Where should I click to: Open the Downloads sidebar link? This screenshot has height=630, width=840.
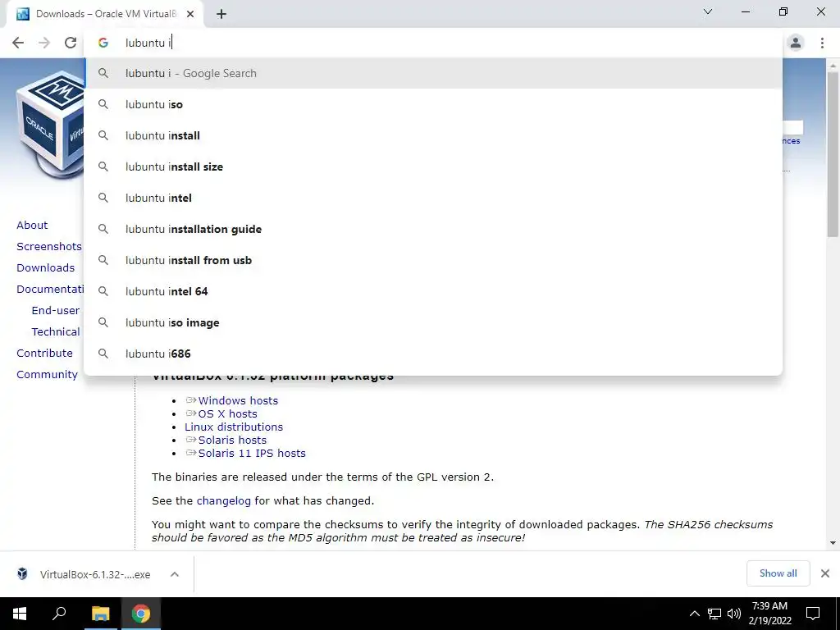tap(46, 268)
